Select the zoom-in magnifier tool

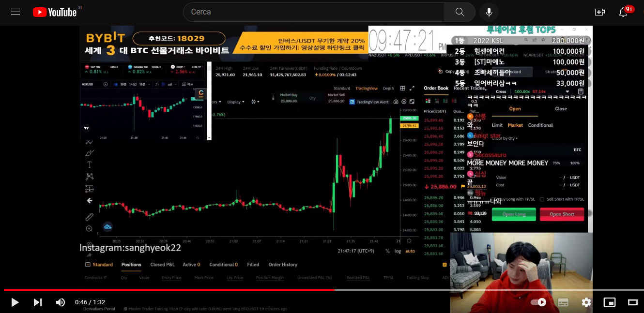pyautogui.click(x=90, y=229)
